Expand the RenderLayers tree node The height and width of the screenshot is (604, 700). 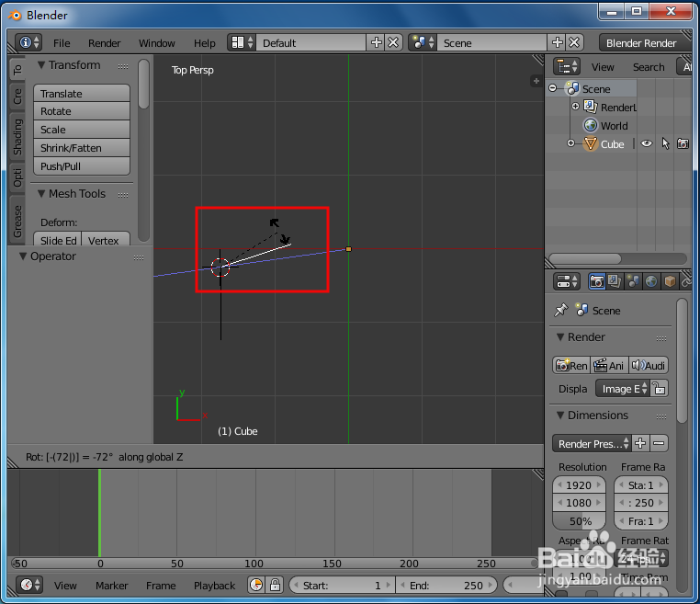[x=575, y=107]
